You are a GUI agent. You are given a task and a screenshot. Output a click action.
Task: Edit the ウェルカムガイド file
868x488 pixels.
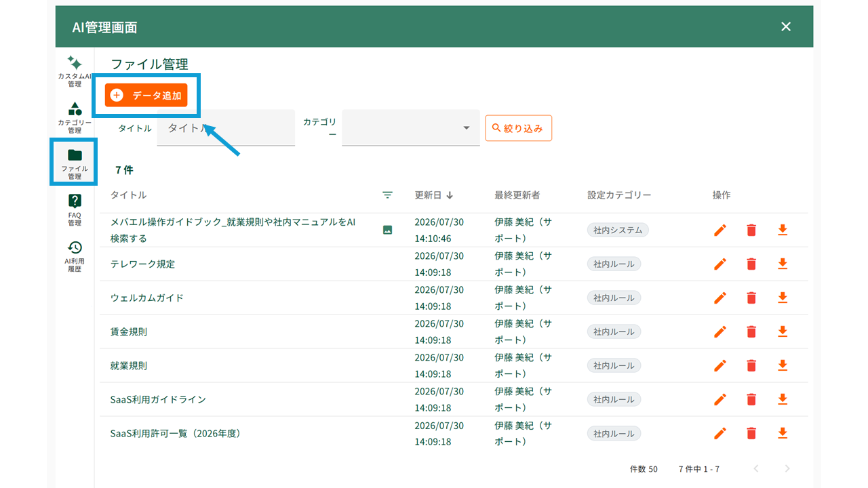coord(720,298)
